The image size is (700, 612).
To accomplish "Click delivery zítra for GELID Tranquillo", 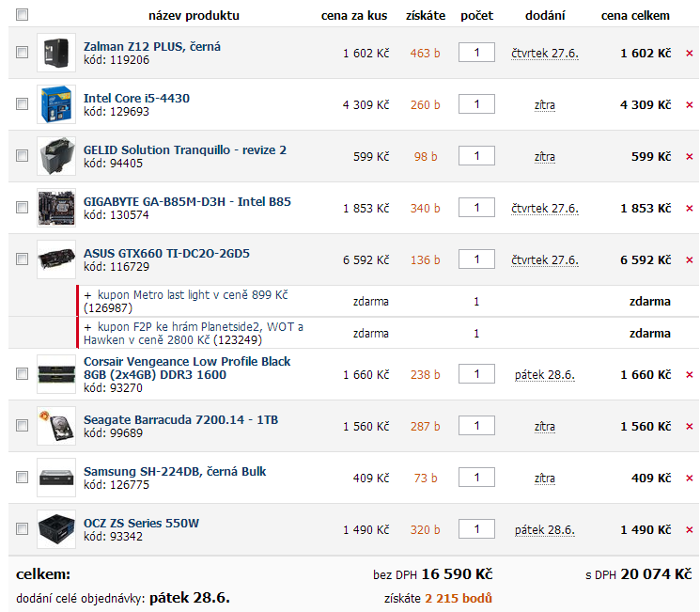I will coord(545,157).
